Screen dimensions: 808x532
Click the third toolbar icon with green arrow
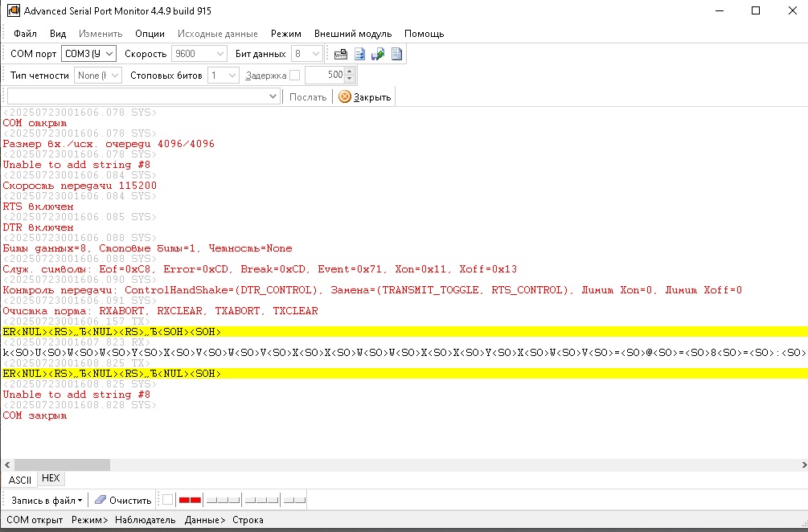377,54
